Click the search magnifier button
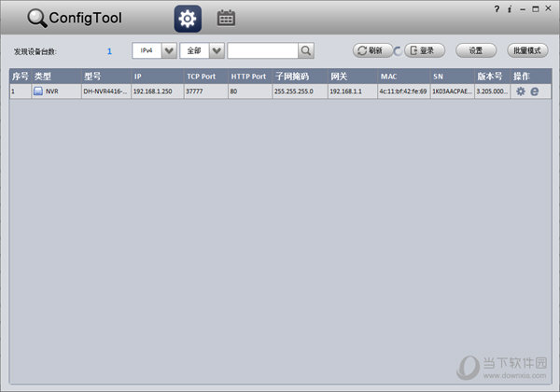Image resolution: width=560 pixels, height=392 pixels. (x=306, y=50)
